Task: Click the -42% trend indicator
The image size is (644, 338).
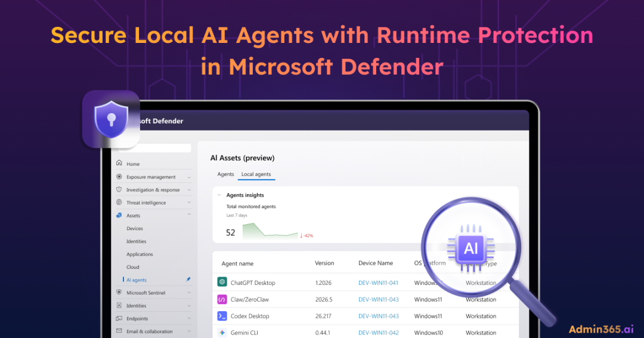Action: click(x=306, y=235)
